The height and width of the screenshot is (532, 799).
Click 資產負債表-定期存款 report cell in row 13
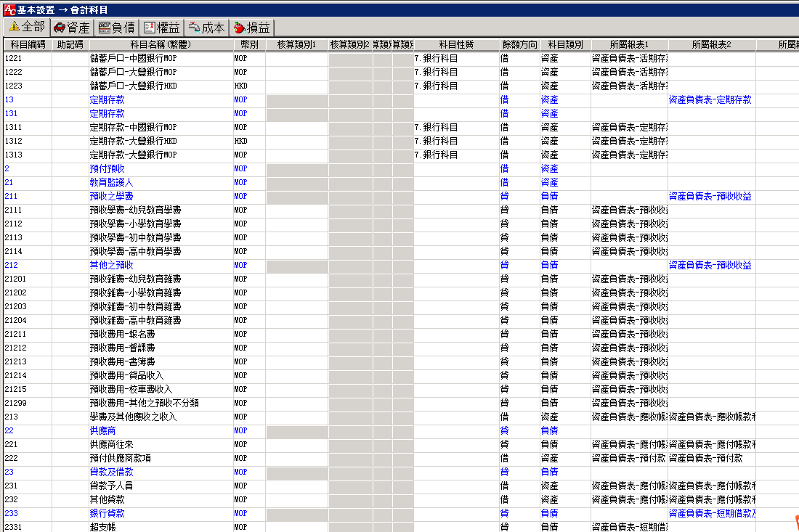(710, 100)
